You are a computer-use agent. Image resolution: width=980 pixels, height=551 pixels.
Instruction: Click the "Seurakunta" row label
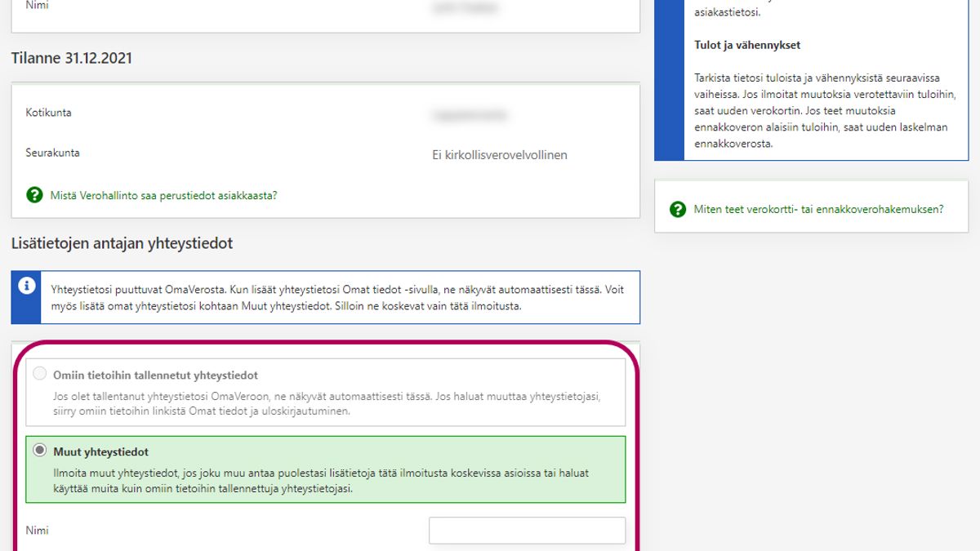[x=52, y=153]
